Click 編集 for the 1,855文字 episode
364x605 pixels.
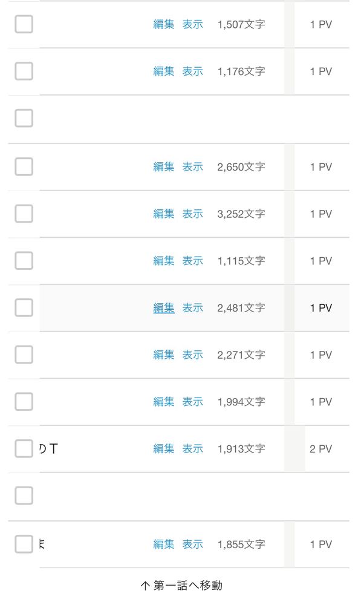pos(164,544)
